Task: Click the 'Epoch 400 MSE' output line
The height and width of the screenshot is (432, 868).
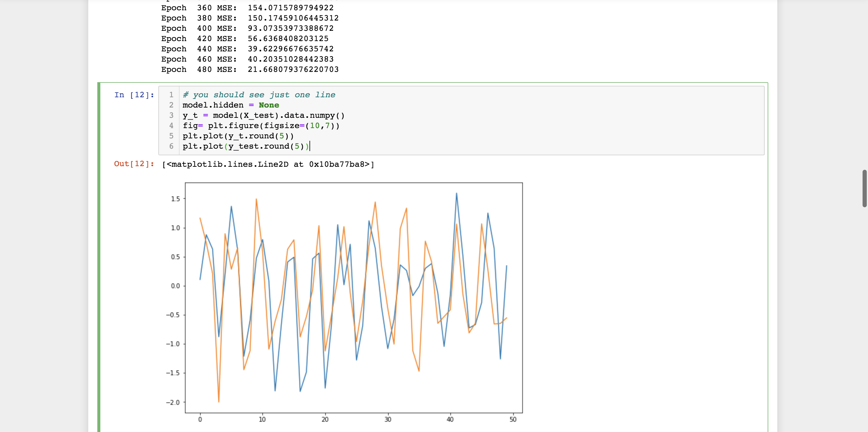Action: pos(247,28)
